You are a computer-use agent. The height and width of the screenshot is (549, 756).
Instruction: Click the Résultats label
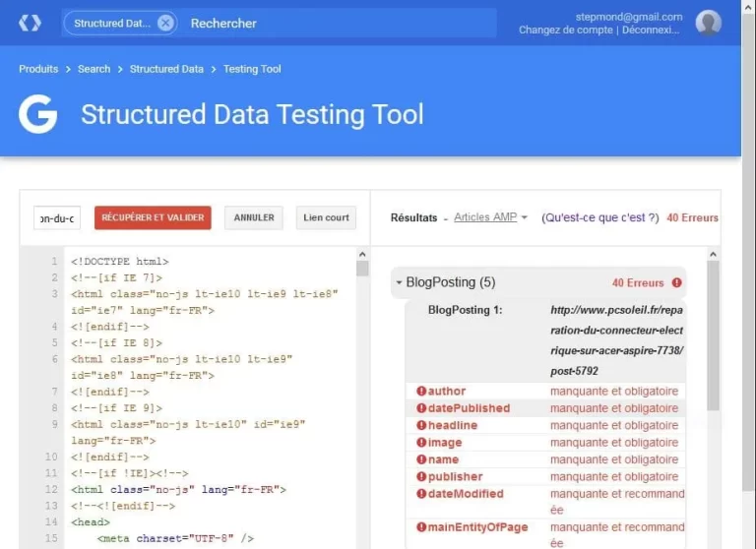pos(413,217)
